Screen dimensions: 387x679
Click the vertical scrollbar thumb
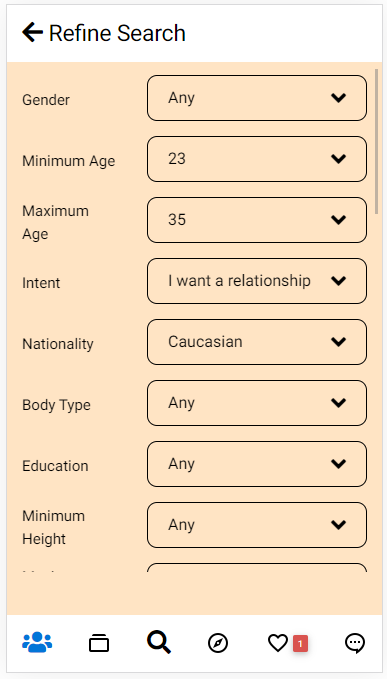tap(377, 141)
